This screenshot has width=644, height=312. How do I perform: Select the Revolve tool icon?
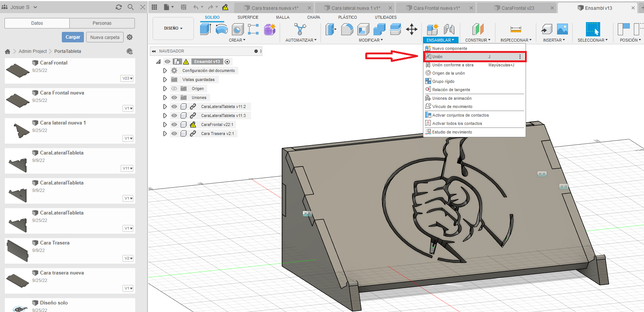(222, 29)
